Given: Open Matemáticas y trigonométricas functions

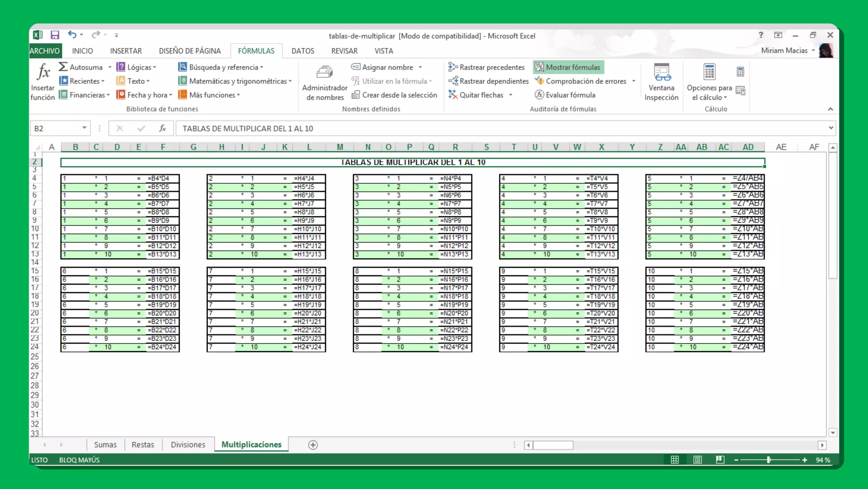Looking at the screenshot, I should tap(235, 81).
